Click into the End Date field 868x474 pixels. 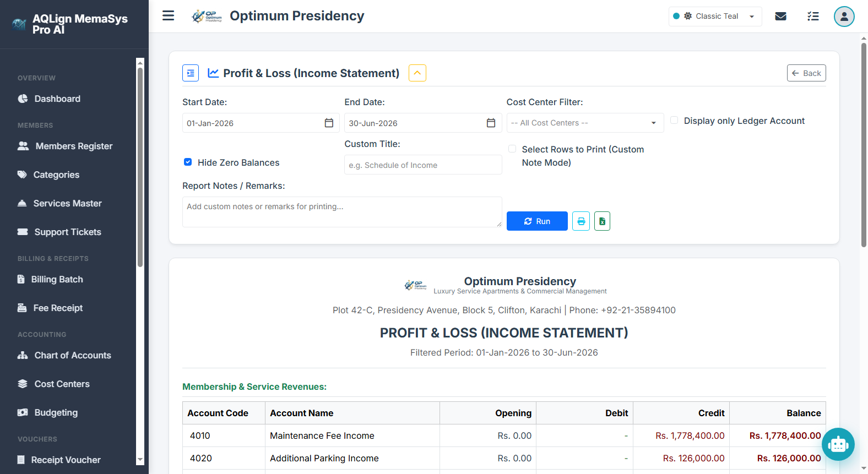(x=423, y=123)
